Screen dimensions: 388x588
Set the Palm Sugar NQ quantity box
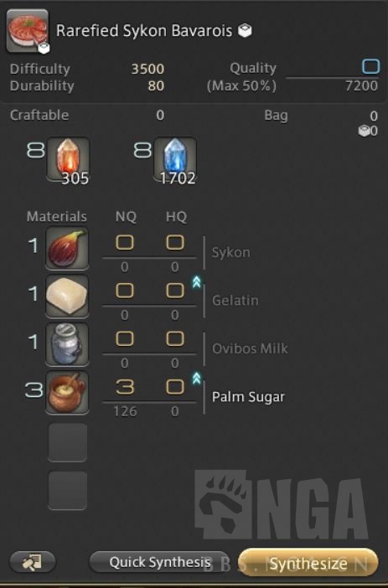(x=125, y=387)
